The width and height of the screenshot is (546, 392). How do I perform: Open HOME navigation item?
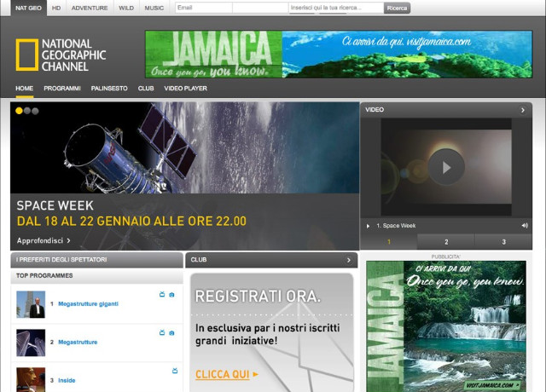click(25, 89)
